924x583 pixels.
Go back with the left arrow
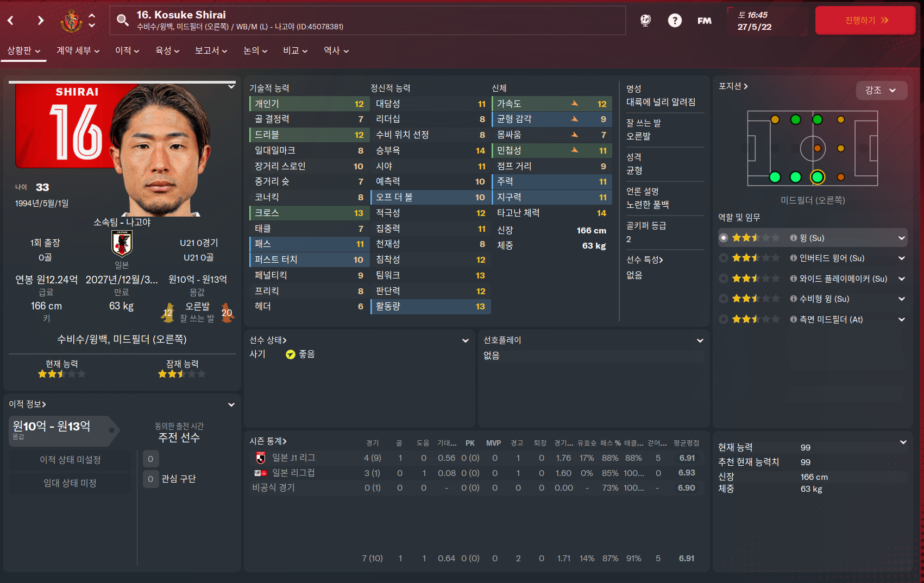coord(10,21)
